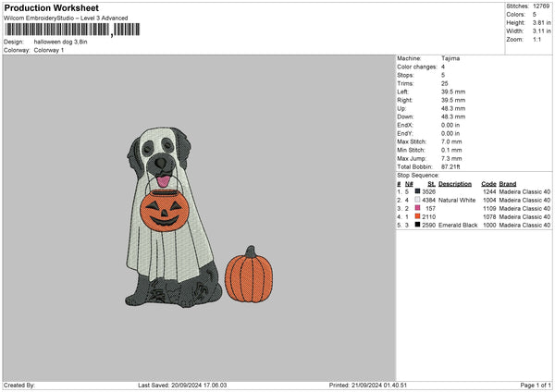The image size is (555, 392).
Task: Click stitch count 4384 in stop row 2
Action: 428,201
